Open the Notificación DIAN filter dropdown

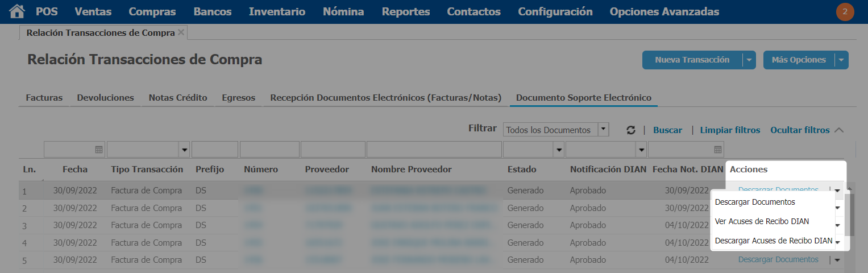(641, 150)
